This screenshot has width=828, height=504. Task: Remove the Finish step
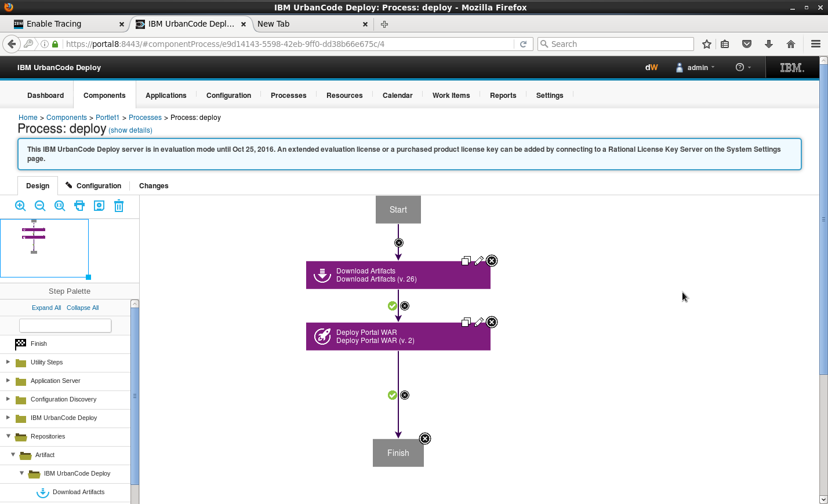click(x=425, y=439)
